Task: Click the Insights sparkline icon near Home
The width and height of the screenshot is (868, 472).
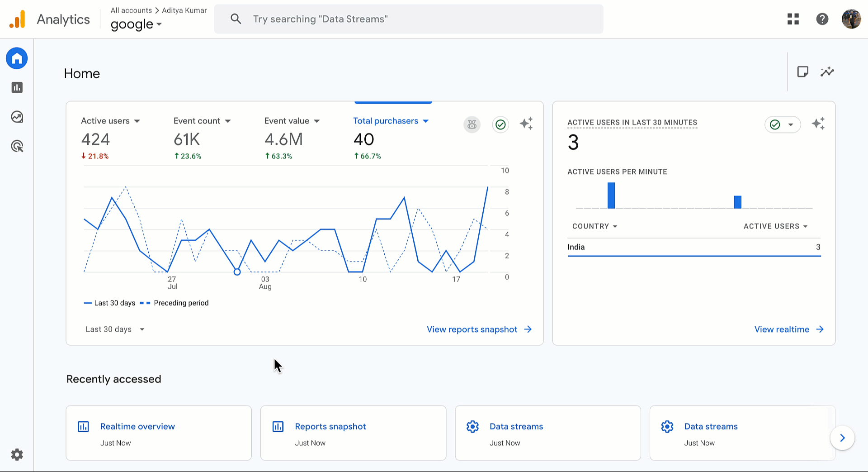Action: 827,72
